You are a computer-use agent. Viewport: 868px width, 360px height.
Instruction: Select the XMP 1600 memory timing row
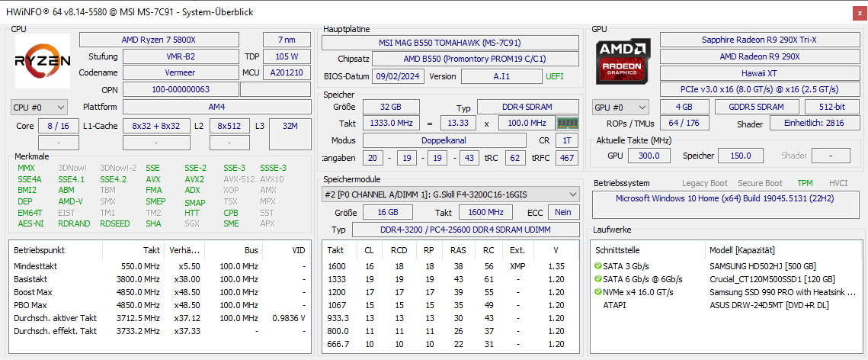pos(450,266)
